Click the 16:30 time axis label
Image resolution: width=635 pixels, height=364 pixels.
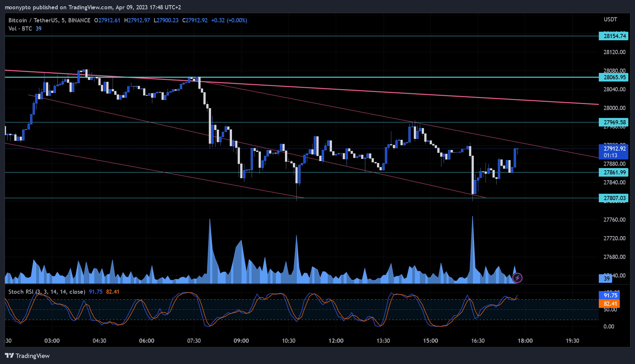478,341
